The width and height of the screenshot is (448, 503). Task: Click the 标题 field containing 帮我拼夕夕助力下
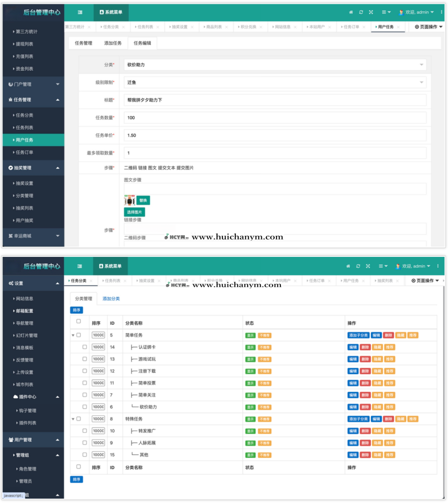point(275,100)
